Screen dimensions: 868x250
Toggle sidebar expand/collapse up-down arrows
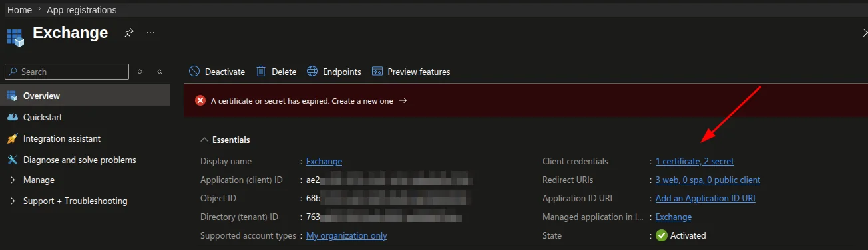pos(140,72)
